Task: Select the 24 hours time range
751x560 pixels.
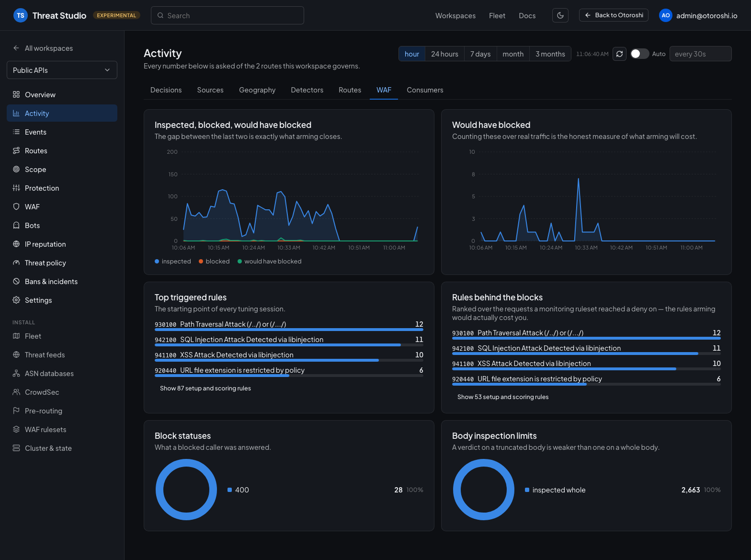Action: coord(444,54)
